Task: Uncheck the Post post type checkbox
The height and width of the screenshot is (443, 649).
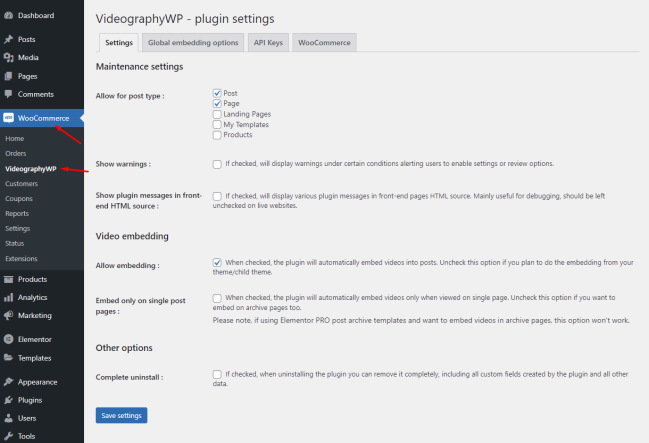Action: point(217,93)
